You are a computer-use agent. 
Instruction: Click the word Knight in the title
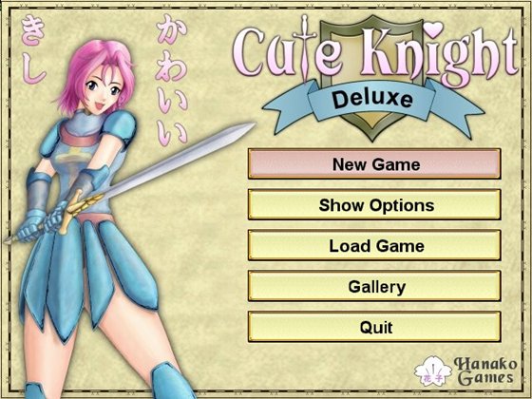point(438,52)
